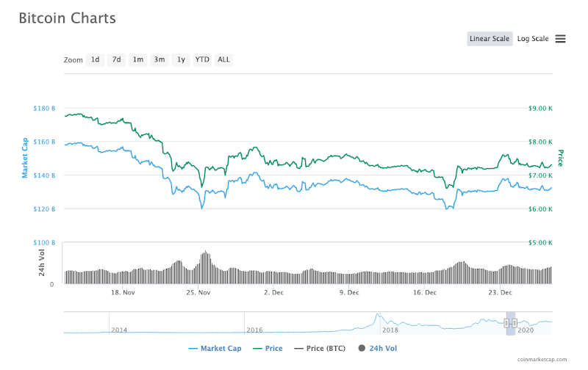Image resolution: width=588 pixels, height=370 pixels.
Task: Click the Market Cap axis title
Action: click(x=25, y=158)
